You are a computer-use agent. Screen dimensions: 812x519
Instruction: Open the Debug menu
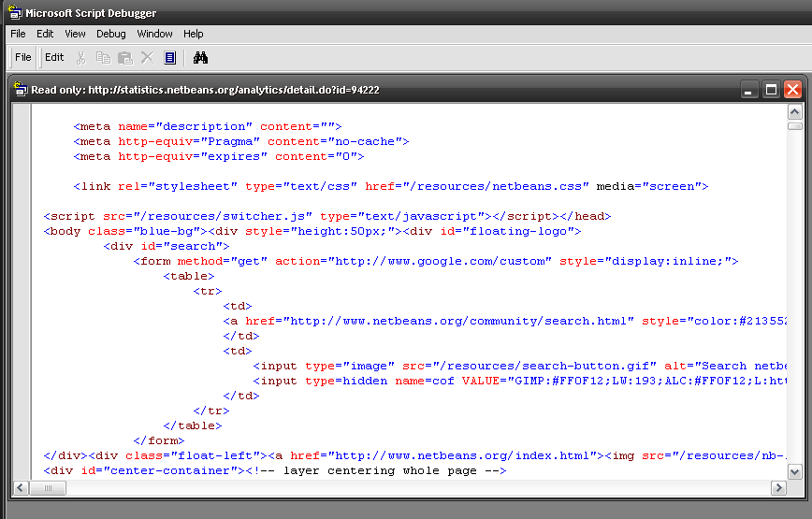(110, 34)
